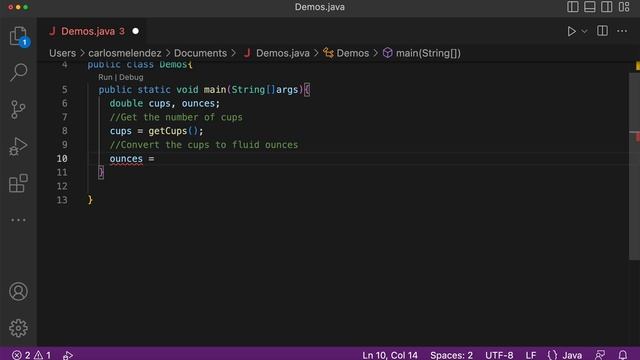Open notifications bell icon
The height and width of the screenshot is (360, 640).
click(623, 355)
